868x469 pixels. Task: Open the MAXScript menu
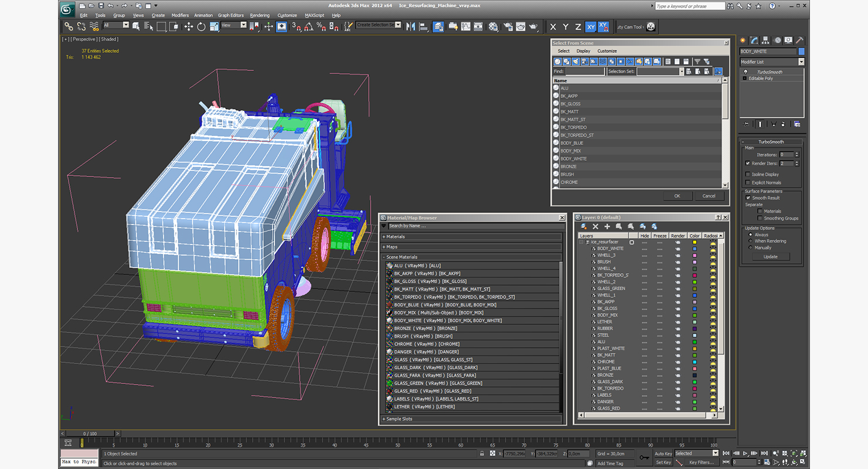[x=314, y=15]
